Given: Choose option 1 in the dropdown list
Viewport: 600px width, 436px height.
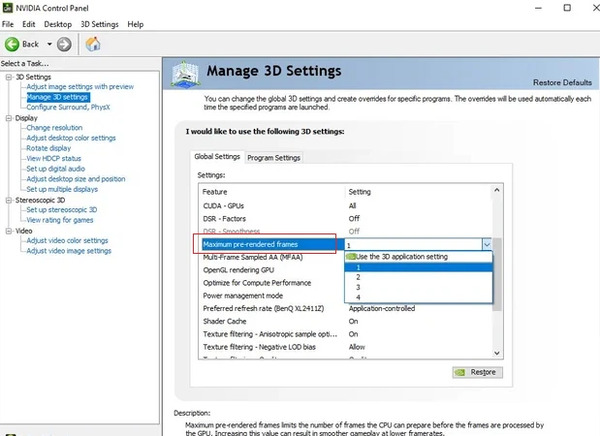Looking at the screenshot, I should (418, 267).
